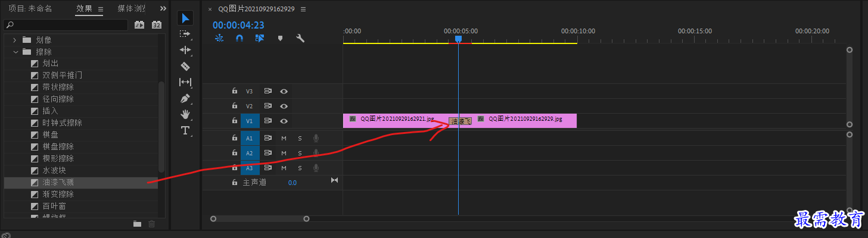Select V1 track target button
Screen dimensions: 868x238
click(x=250, y=121)
